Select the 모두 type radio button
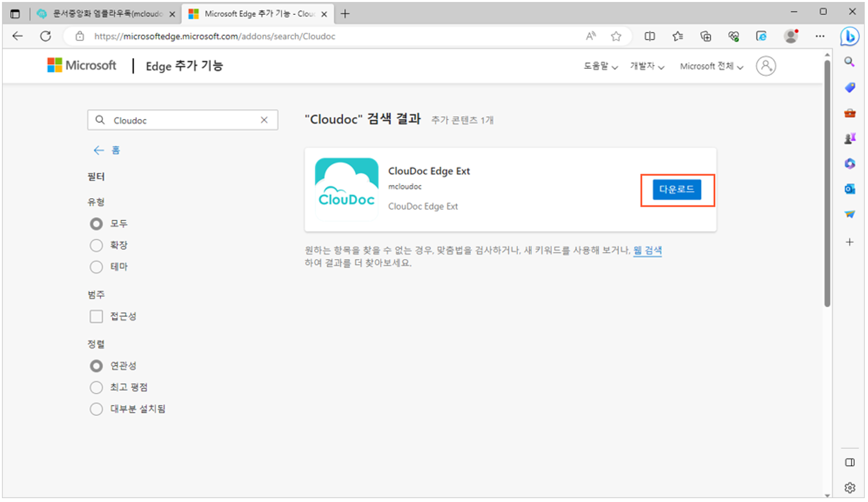Image resolution: width=868 pixels, height=502 pixels. pos(97,223)
